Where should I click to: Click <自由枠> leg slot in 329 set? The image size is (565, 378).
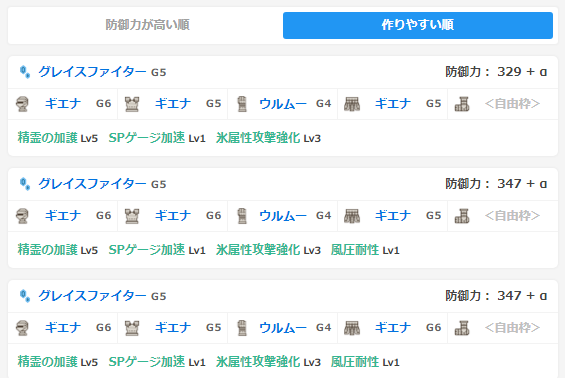coord(512,104)
